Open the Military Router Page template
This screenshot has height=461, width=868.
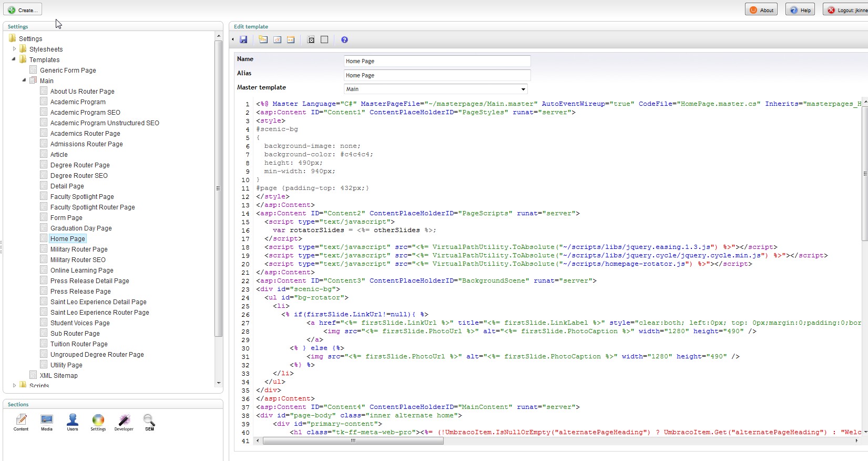coord(79,249)
